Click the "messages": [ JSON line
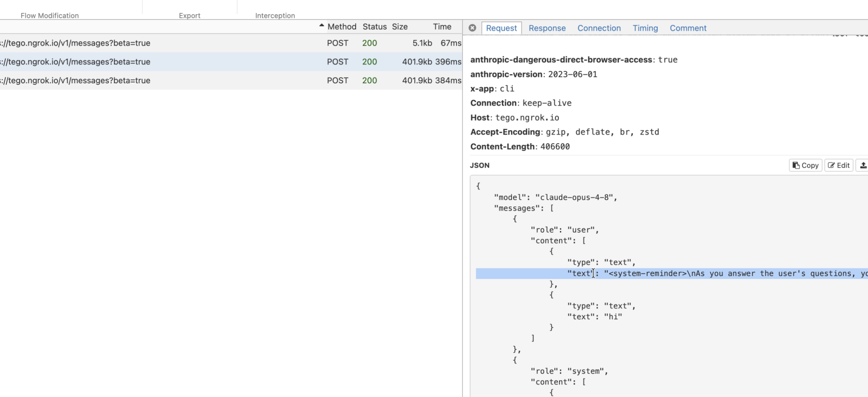Screen dimensions: 868x397 click(523, 208)
